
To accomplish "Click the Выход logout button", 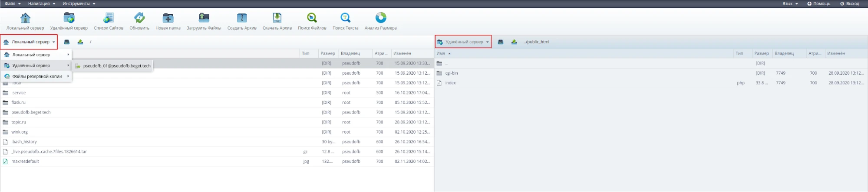I will pyautogui.click(x=849, y=4).
